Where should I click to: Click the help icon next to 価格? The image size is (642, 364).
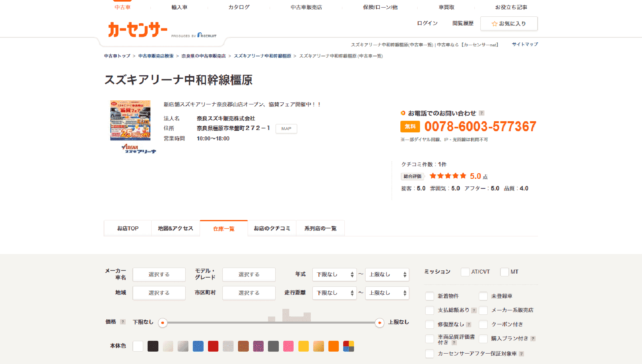point(123,322)
